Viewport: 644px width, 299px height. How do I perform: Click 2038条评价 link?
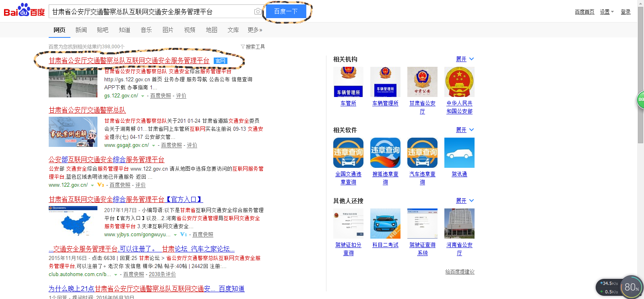(162, 274)
